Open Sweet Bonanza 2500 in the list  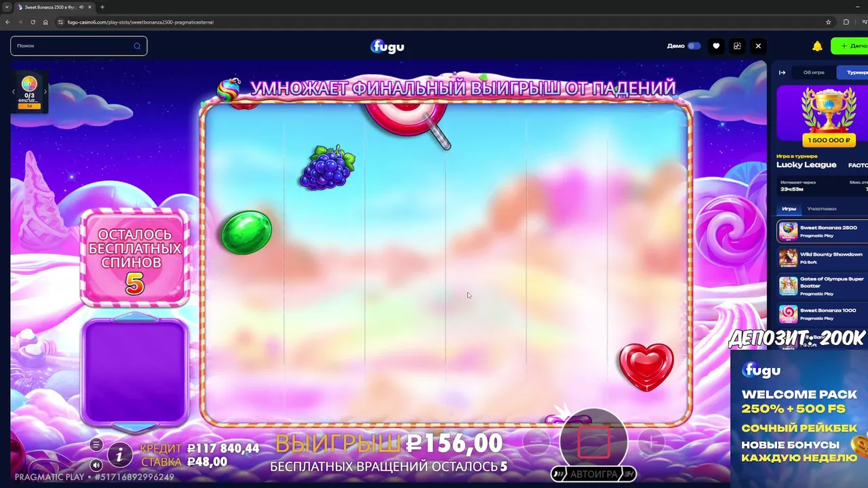pyautogui.click(x=823, y=231)
